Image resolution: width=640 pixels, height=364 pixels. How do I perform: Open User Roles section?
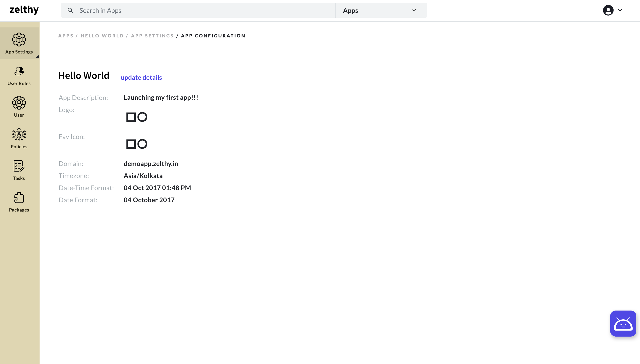point(19,76)
